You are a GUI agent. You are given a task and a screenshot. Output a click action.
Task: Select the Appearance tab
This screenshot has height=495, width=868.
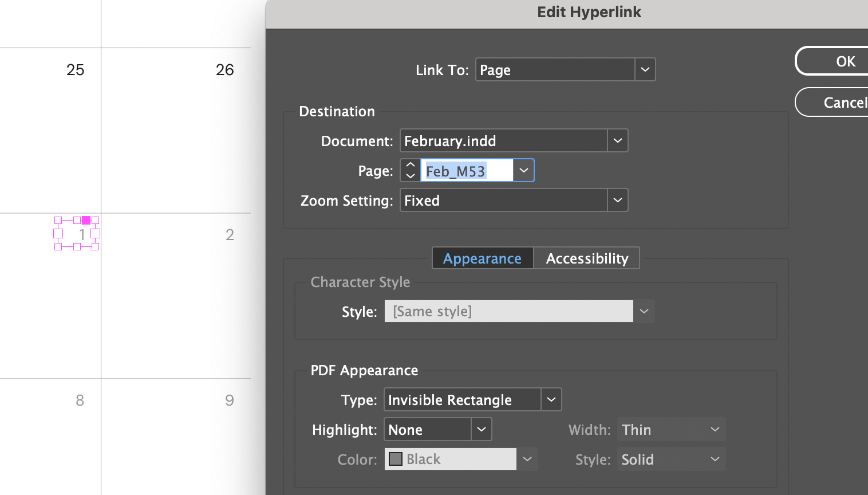point(482,258)
